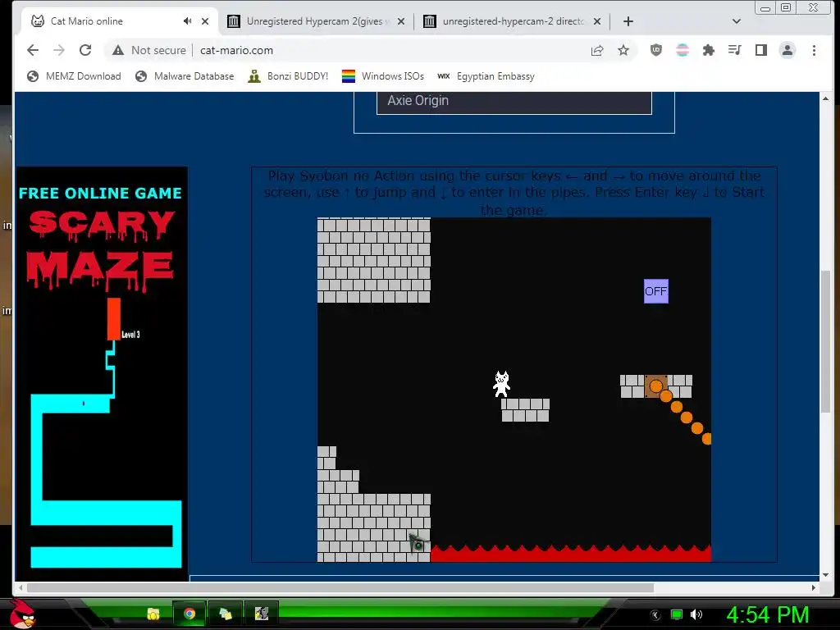Switch to unregistered-hypercam-2 directory tab
The width and height of the screenshot is (840, 630).
[514, 21]
